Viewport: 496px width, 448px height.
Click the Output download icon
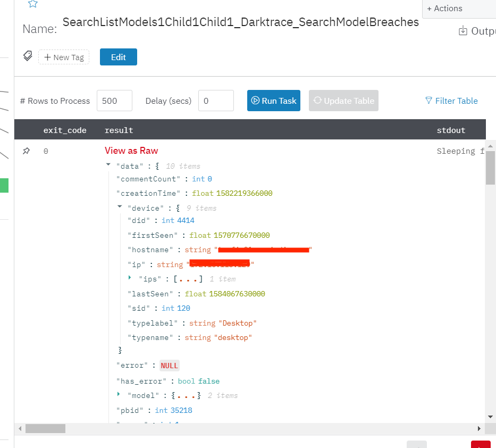[463, 31]
